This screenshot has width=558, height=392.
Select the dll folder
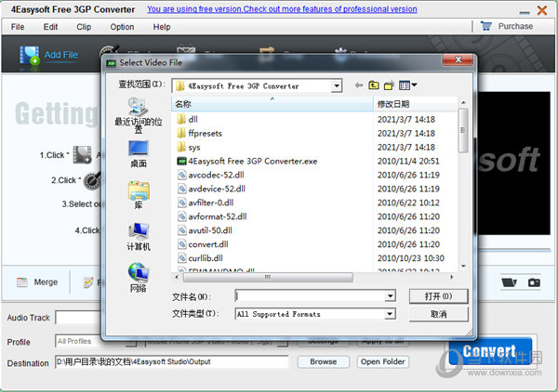188,119
